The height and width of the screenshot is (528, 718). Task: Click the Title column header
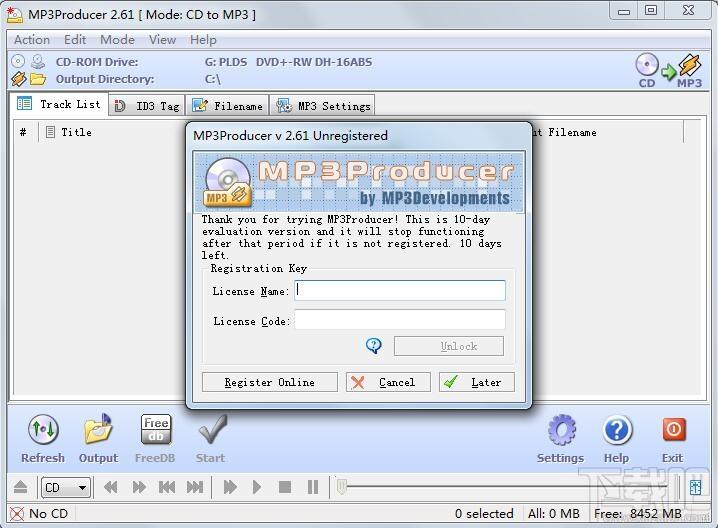pyautogui.click(x=76, y=132)
